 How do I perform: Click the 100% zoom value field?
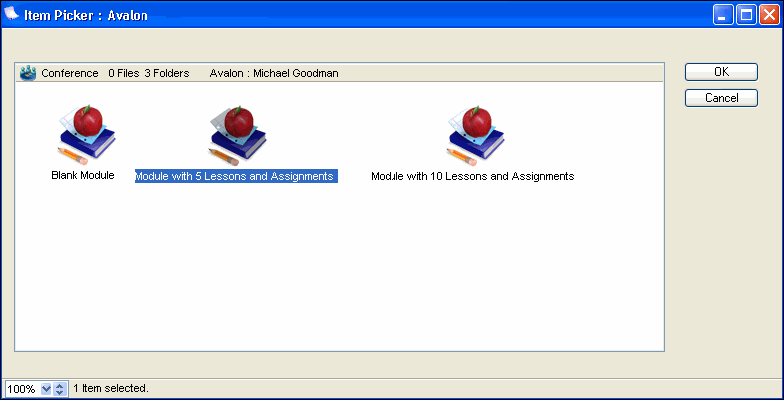22,388
